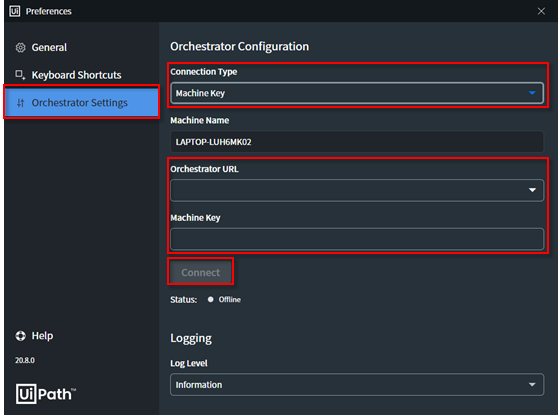This screenshot has width=558, height=415.
Task: Focus the Machine Key input field
Action: pyautogui.click(x=357, y=239)
